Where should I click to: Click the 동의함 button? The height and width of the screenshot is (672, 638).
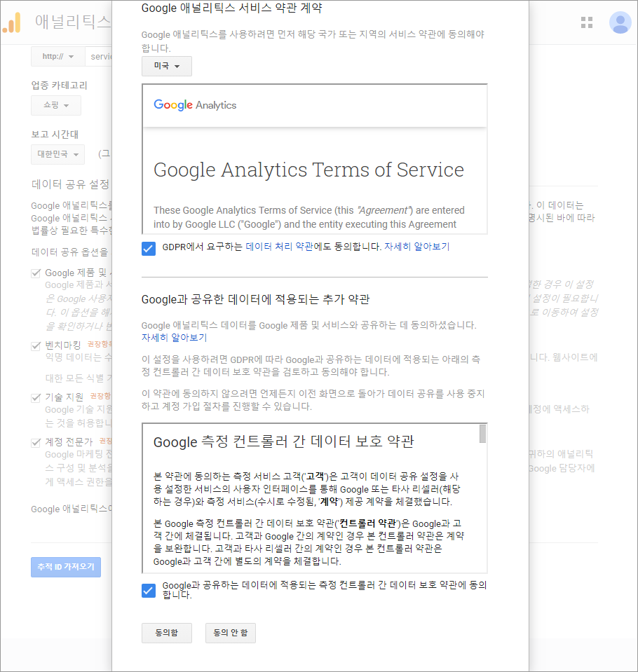pos(167,633)
